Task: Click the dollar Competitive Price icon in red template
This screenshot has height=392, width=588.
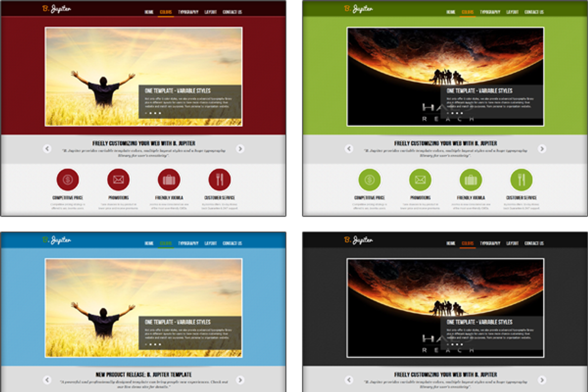Action: coord(68,180)
